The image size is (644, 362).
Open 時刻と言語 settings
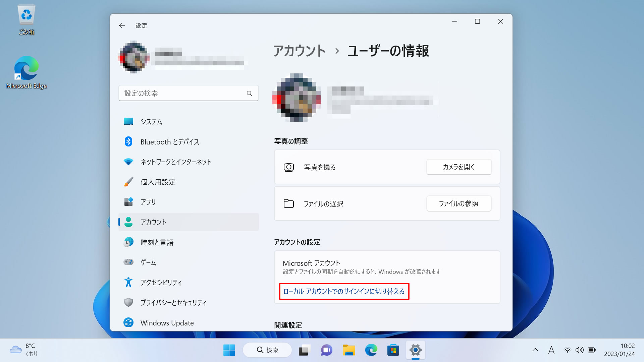pyautogui.click(x=189, y=242)
